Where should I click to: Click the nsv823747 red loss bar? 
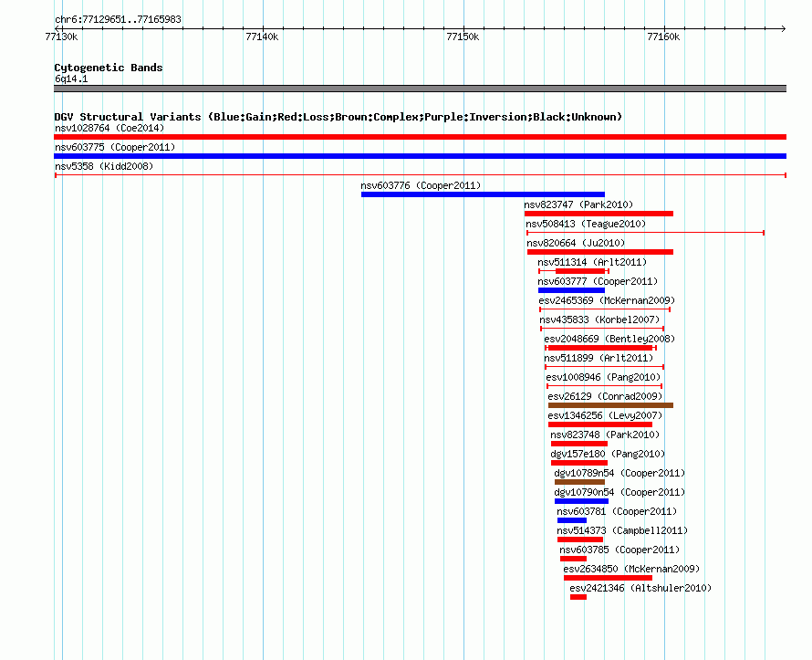click(599, 214)
